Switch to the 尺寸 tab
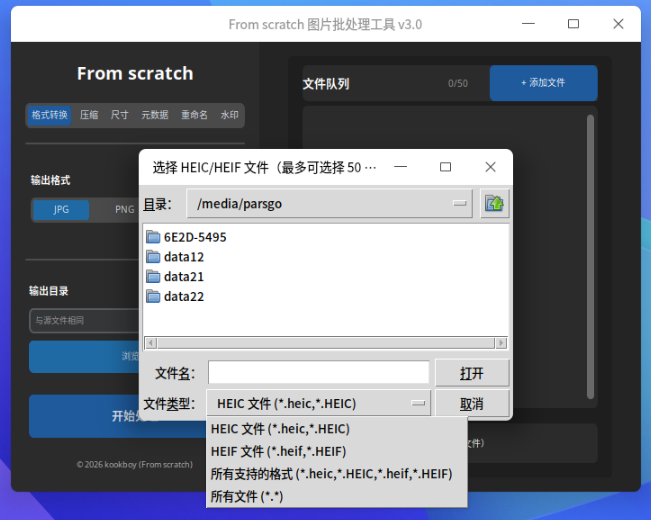Viewport: 651px width, 520px height. click(120, 115)
